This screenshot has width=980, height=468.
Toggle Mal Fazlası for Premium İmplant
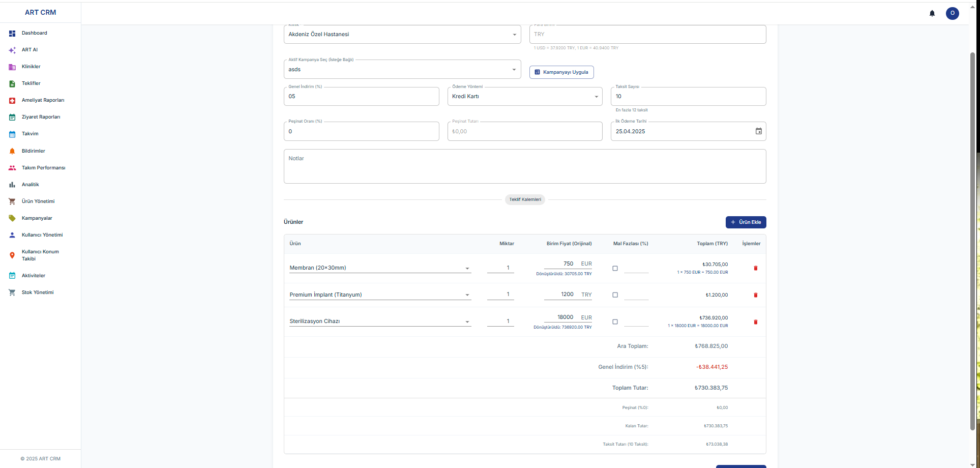pyautogui.click(x=615, y=295)
